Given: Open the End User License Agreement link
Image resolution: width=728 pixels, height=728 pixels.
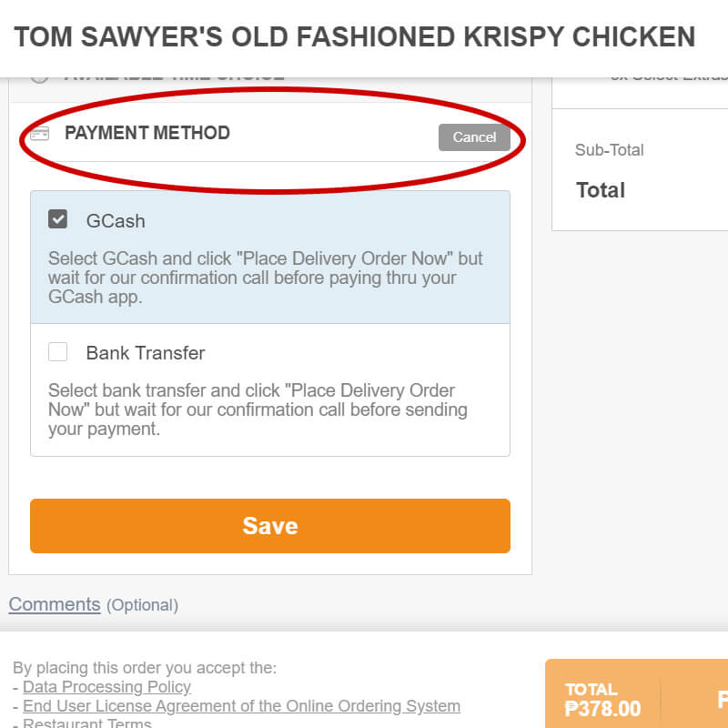Looking at the screenshot, I should (x=241, y=706).
